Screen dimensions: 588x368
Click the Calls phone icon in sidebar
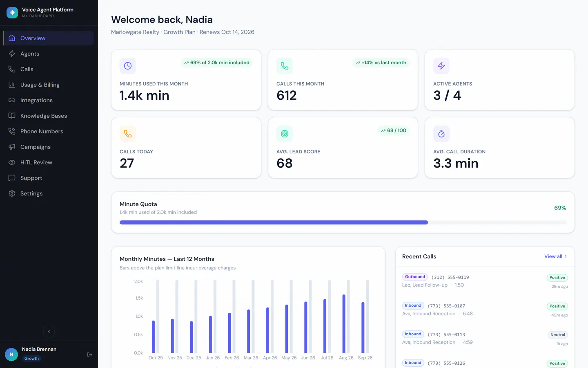click(x=12, y=69)
